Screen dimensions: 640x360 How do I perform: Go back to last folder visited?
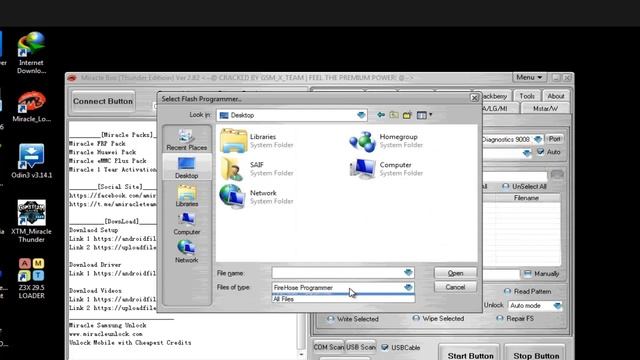(x=380, y=115)
